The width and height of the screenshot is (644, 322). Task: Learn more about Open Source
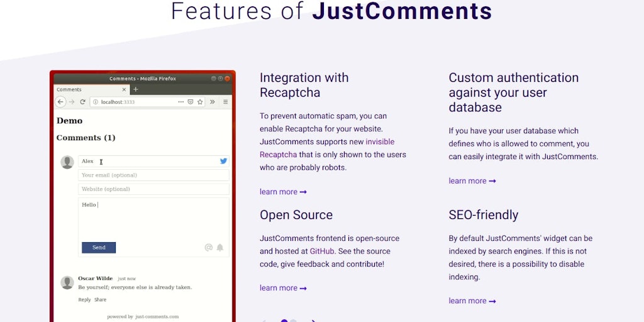pos(283,288)
